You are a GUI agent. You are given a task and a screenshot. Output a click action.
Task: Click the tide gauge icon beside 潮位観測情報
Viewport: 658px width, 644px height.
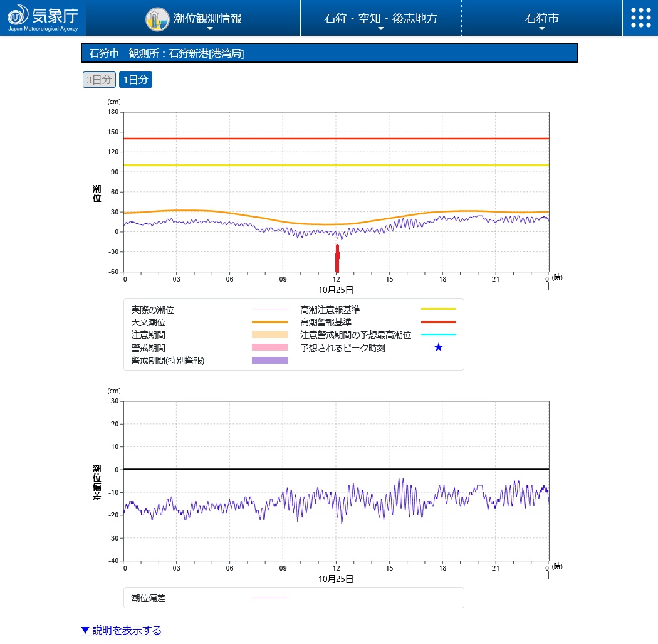pyautogui.click(x=157, y=19)
